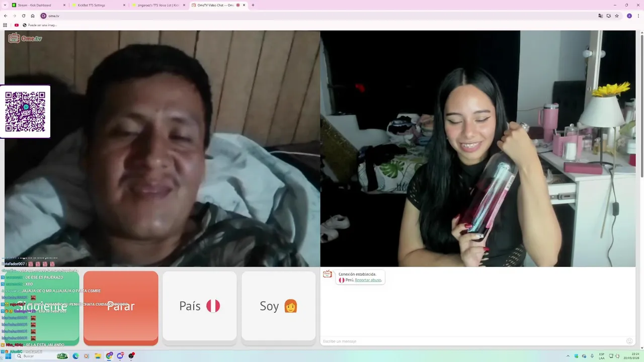The height and width of the screenshot is (362, 644).
Task: Go forward to the next page
Action: click(x=14, y=16)
